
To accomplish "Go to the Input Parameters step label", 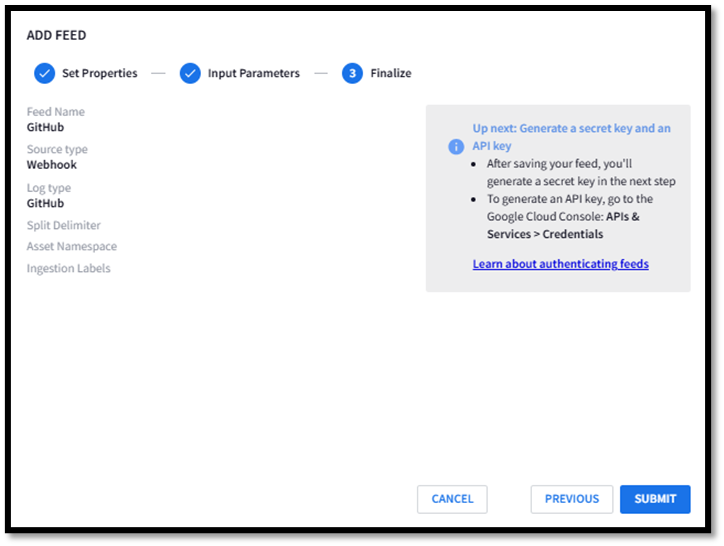I will click(x=253, y=73).
